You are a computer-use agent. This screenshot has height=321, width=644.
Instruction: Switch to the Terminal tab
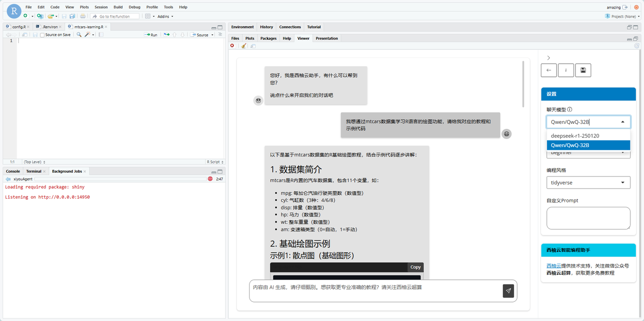35,171
